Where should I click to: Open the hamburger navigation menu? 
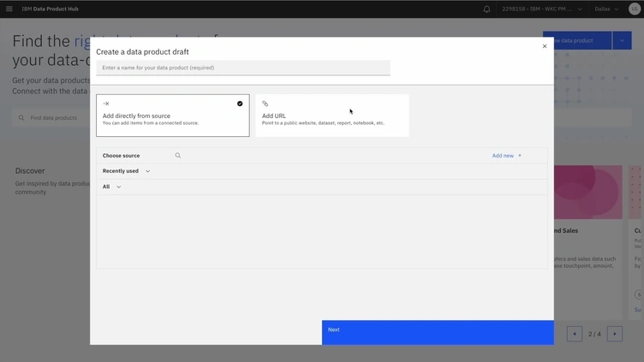tap(9, 9)
